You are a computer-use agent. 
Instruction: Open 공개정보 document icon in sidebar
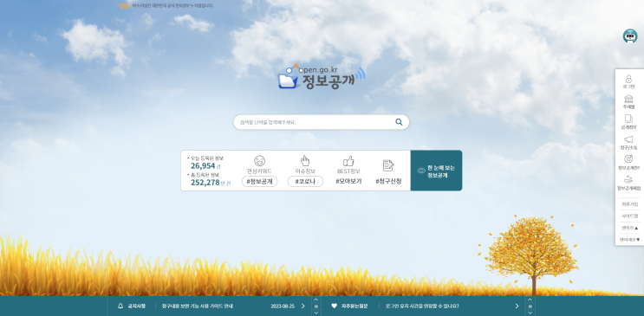click(x=628, y=119)
